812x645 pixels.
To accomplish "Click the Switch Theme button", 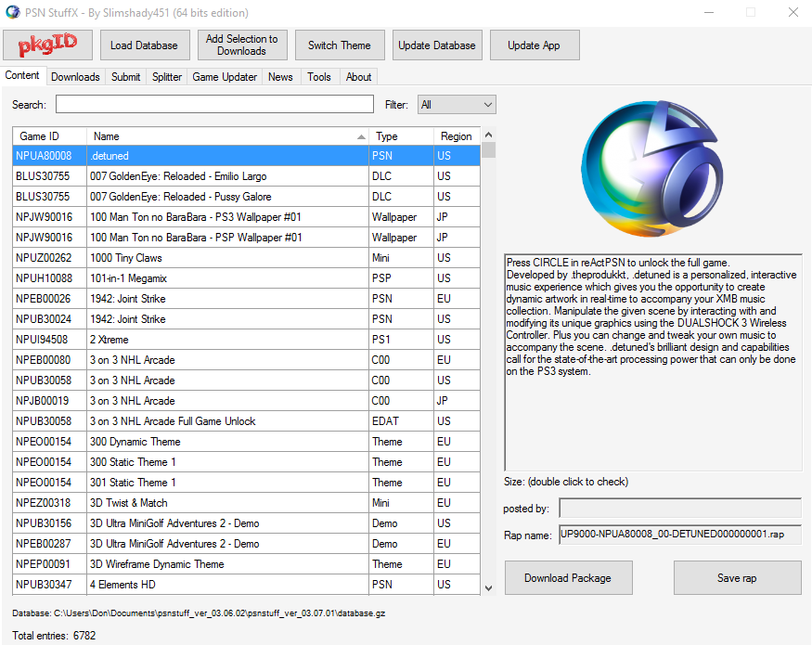I will (340, 45).
